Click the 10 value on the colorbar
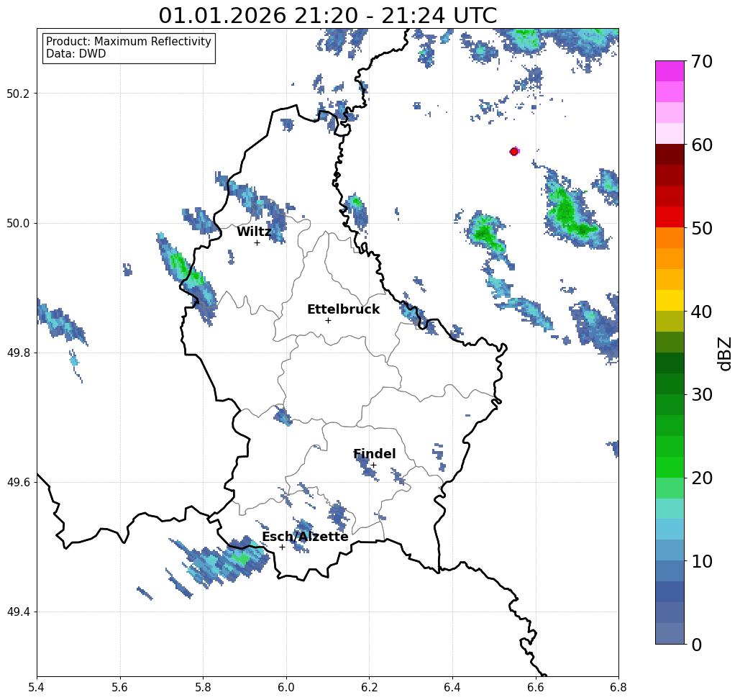 [701, 561]
